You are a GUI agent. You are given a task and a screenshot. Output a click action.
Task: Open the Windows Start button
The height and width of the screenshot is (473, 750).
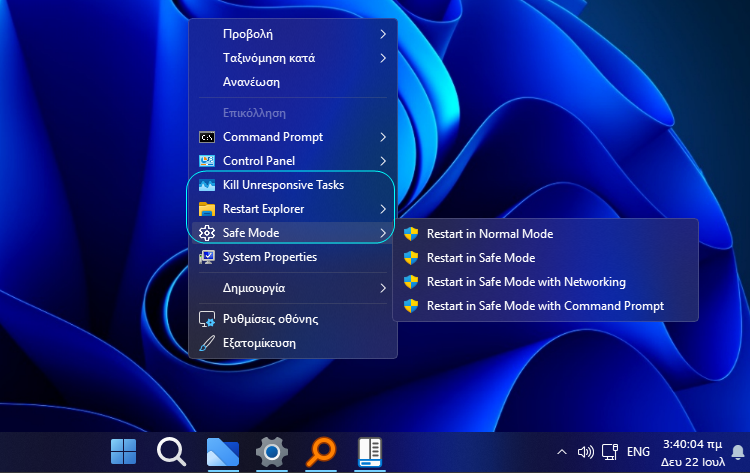point(123,451)
